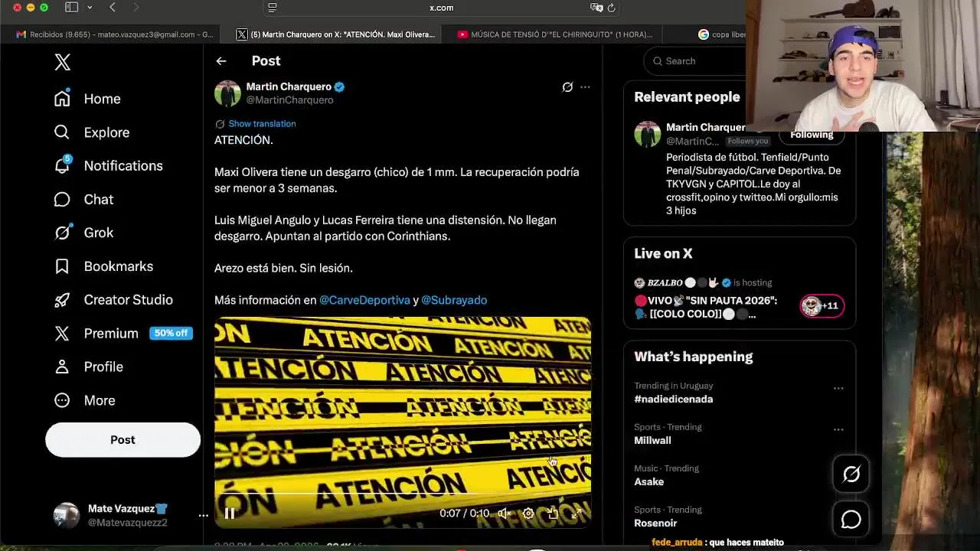Viewport: 980px width, 551px height.
Task: Open the Millwall trending topic
Action: pyautogui.click(x=652, y=441)
